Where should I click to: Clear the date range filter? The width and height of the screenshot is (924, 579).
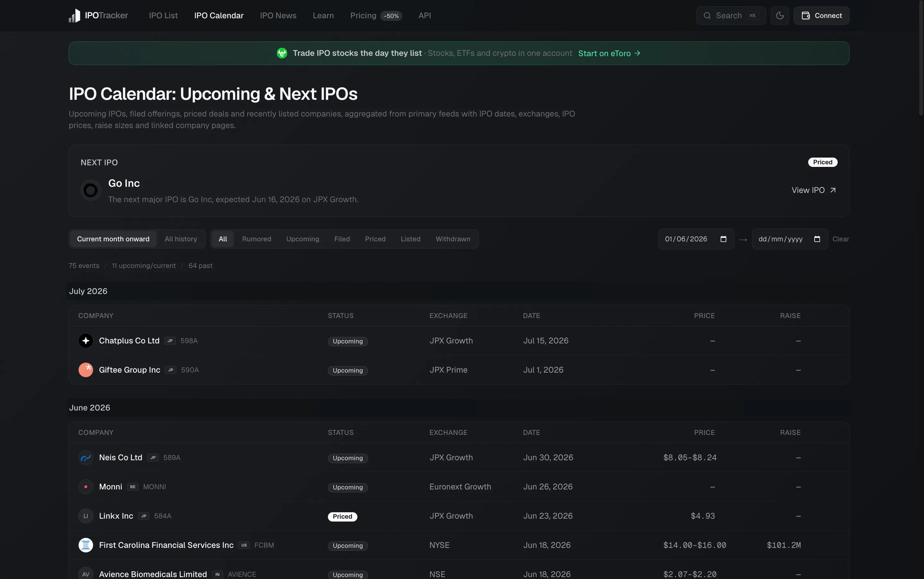click(841, 239)
